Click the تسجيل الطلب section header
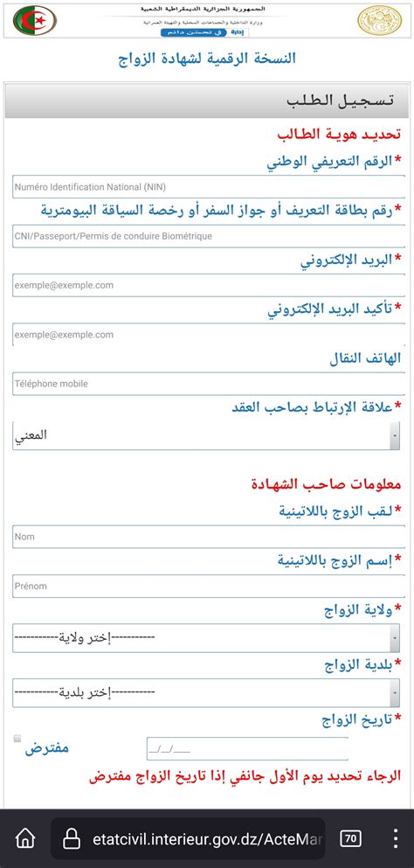This screenshot has height=868, width=414. coord(208,101)
